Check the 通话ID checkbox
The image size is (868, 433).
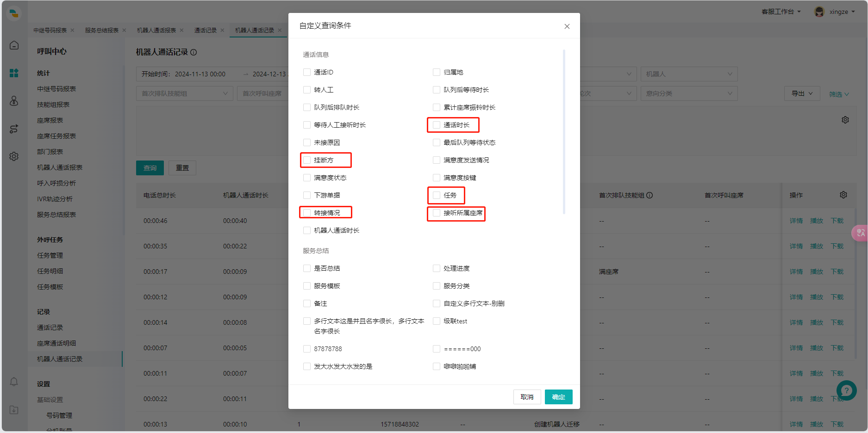click(x=307, y=72)
